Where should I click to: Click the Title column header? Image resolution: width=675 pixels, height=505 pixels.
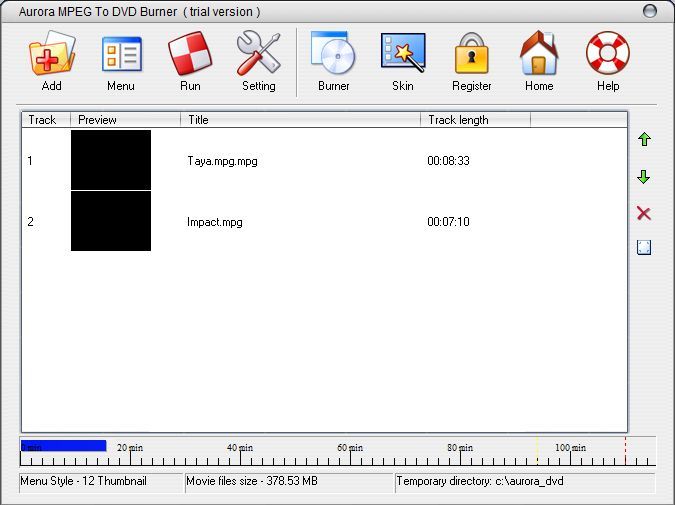click(x=300, y=120)
